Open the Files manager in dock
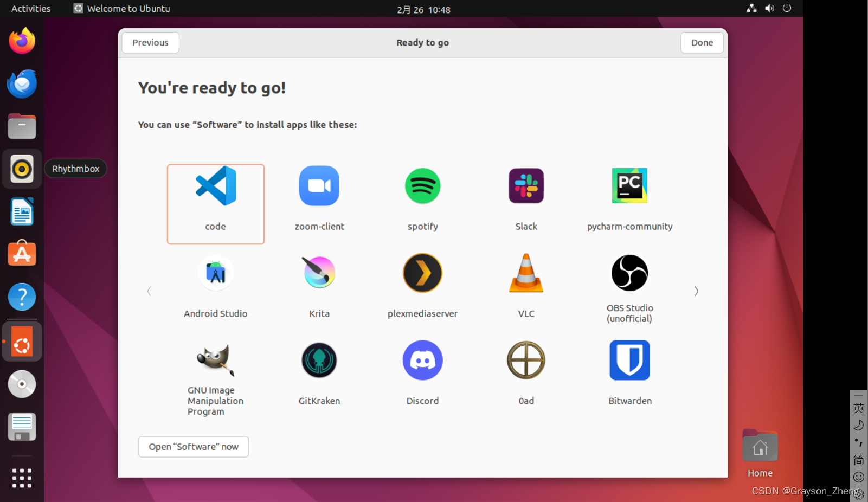This screenshot has height=502, width=868. pyautogui.click(x=22, y=126)
